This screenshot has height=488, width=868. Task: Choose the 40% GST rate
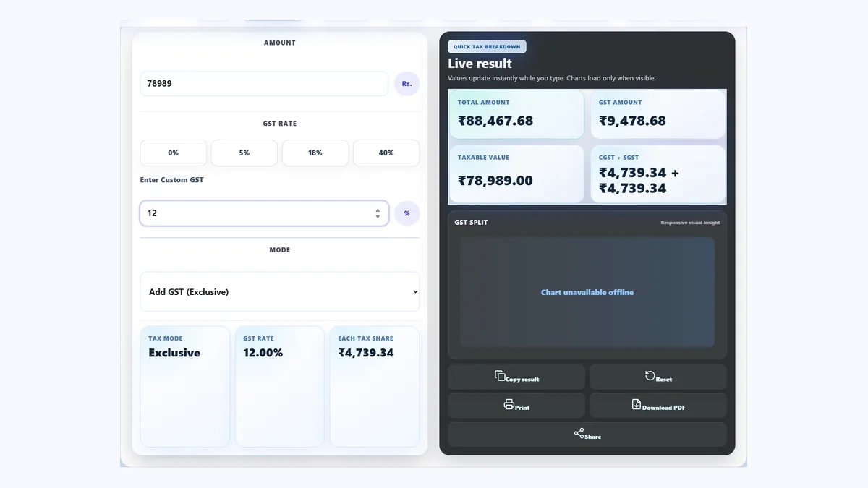coord(386,153)
